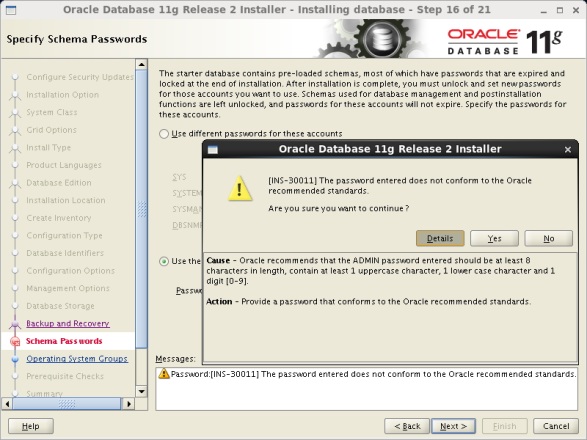Click the Schema Passwords current-step icon
Viewport: 587px width, 440px height.
(x=15, y=341)
